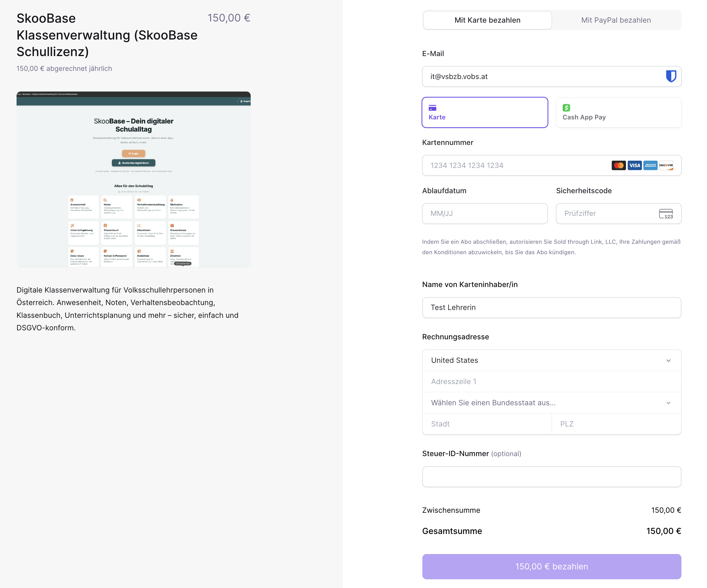Click the 150,00 € bezahlen button
The image size is (707, 588).
coord(552,567)
